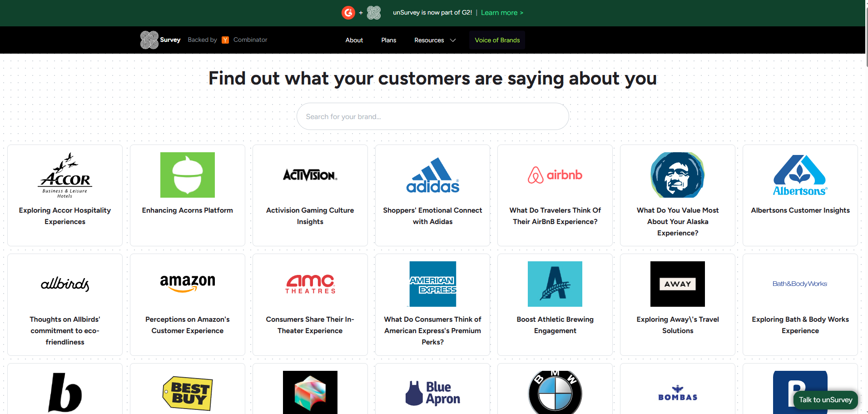Open the American Express Premium Perks title
This screenshot has height=414, width=868.
click(x=433, y=331)
